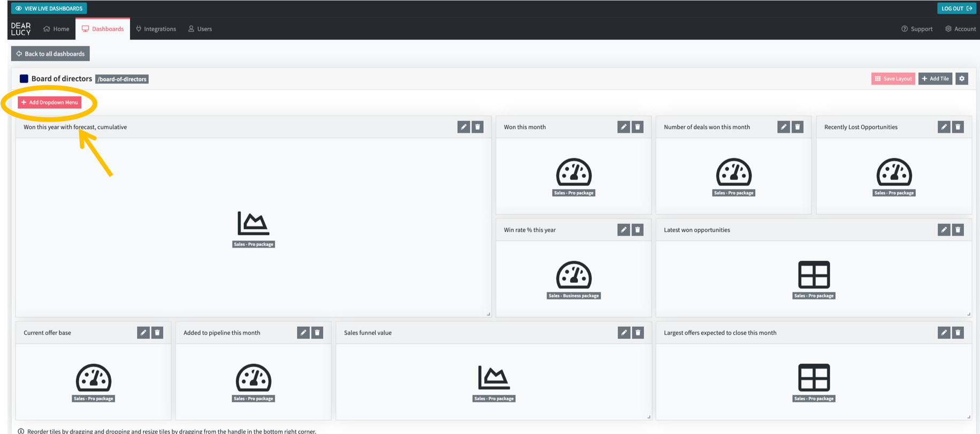Edit 'Largest offers expected to close this month' tile
The width and height of the screenshot is (980, 434).
[x=944, y=333]
